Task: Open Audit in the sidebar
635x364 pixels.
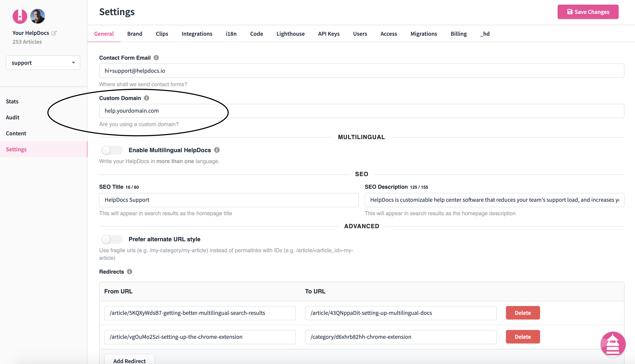Action: coord(43,117)
